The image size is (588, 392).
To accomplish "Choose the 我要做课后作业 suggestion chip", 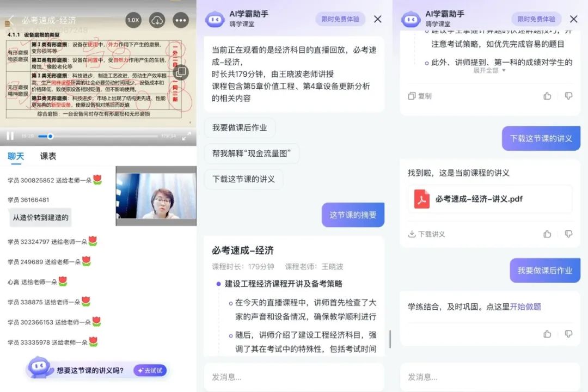I will point(240,127).
